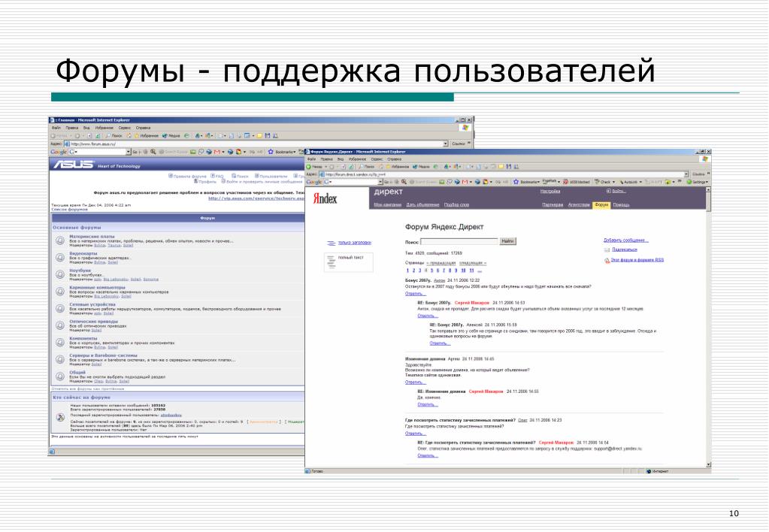Screen dimensions: 769x532
Task: Open Вид menu in Yandex window
Action: (341, 159)
